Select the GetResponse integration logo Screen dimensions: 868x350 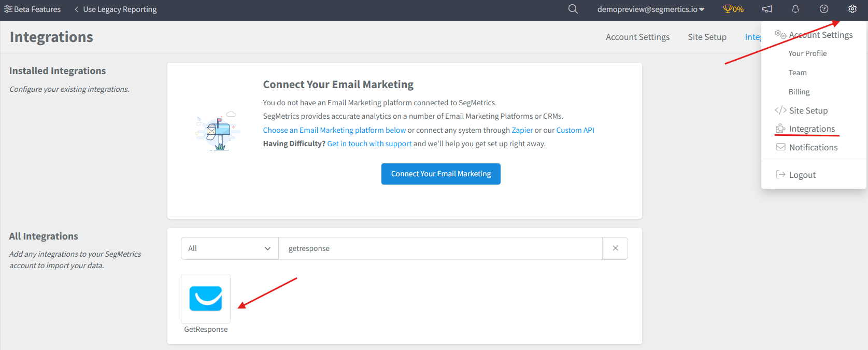pos(206,299)
